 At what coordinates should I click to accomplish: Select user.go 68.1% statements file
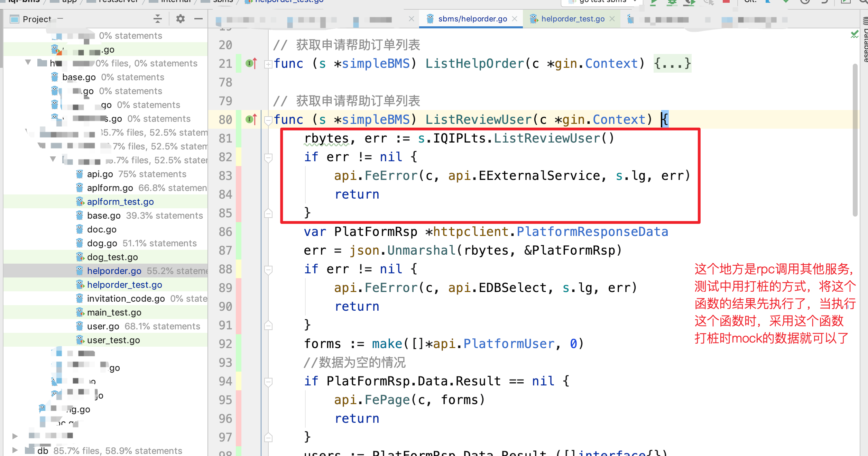[105, 326]
